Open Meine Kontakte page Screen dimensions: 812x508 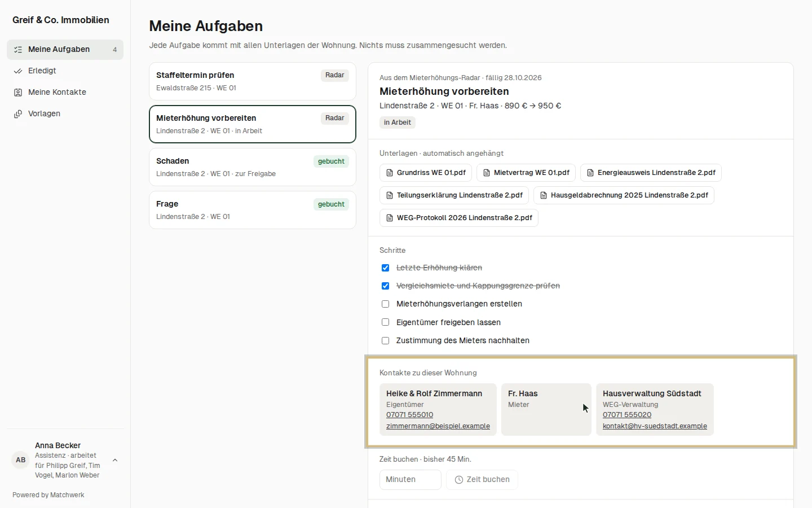pyautogui.click(x=65, y=93)
